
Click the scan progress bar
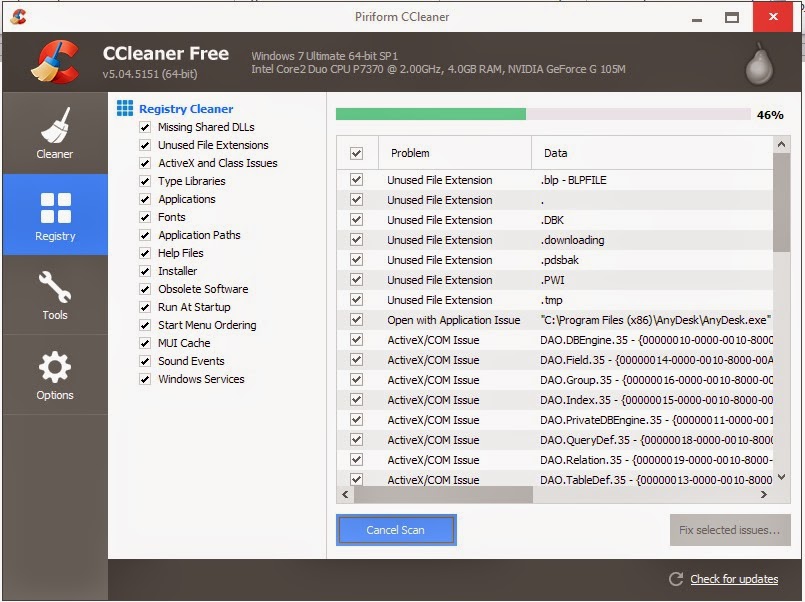[x=543, y=114]
